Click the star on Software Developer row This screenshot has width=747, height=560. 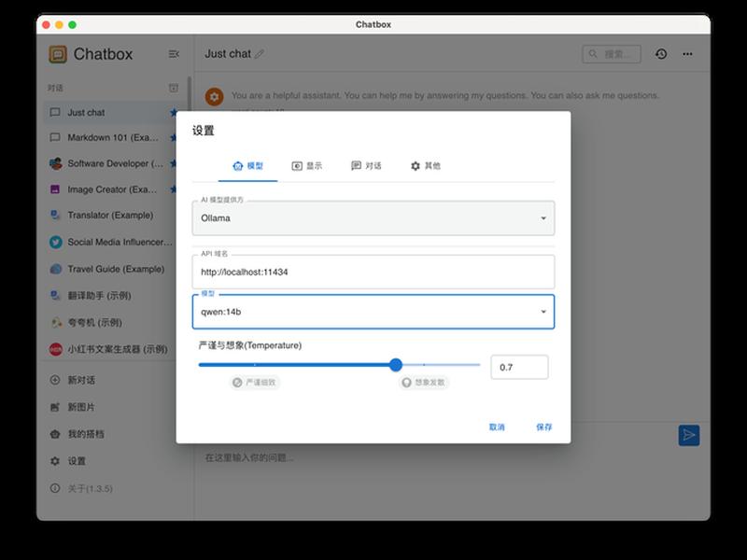pyautogui.click(x=174, y=163)
